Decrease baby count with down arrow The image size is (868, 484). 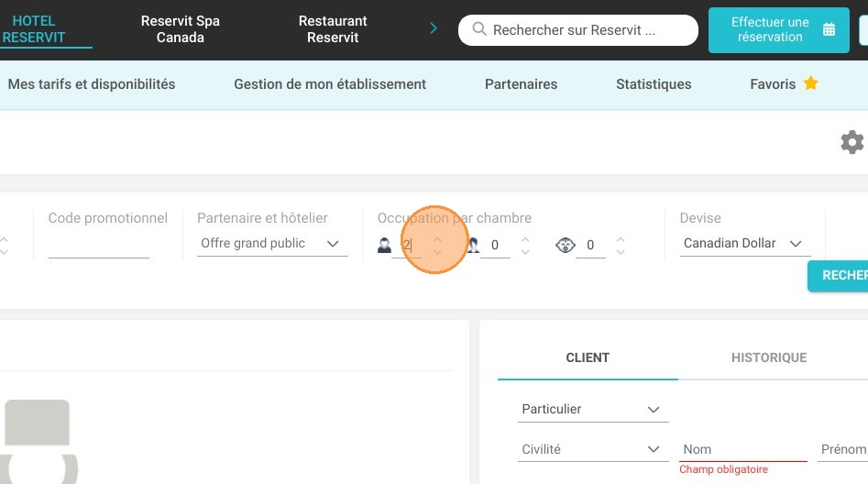click(621, 252)
